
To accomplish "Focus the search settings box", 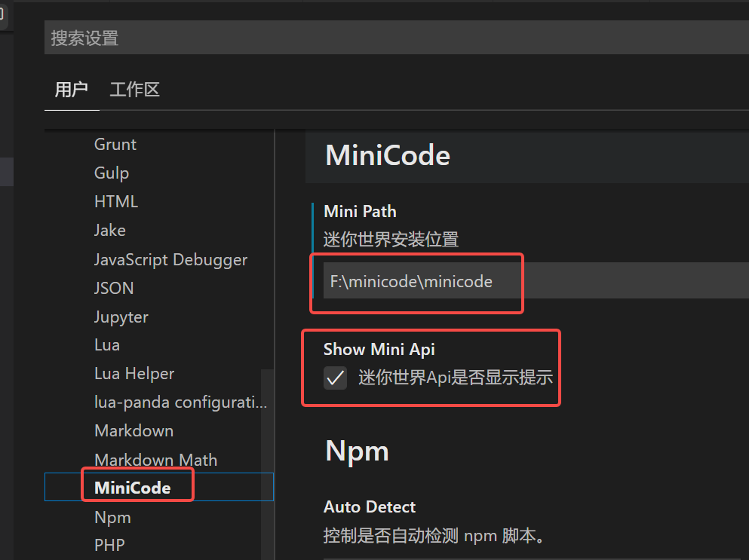I will pyautogui.click(x=397, y=38).
